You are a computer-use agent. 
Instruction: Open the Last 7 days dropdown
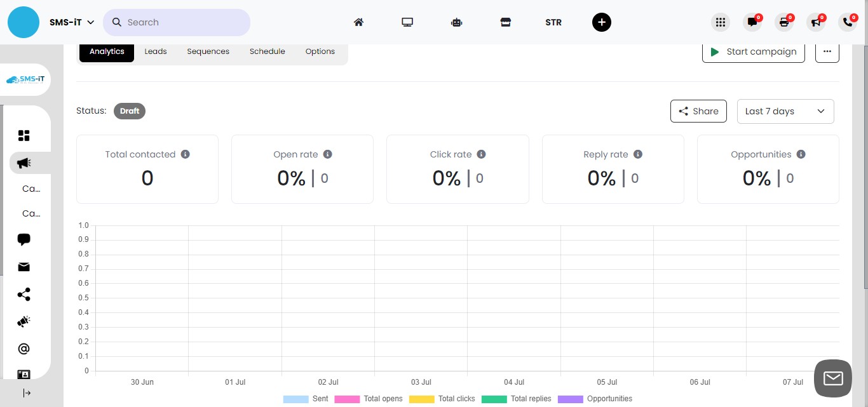(x=785, y=111)
